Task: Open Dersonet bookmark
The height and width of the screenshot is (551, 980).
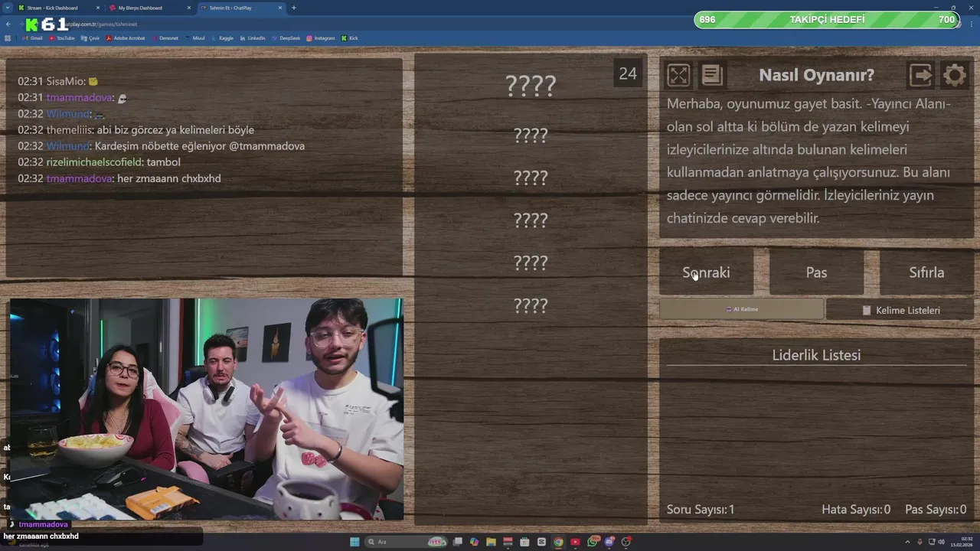Action: (165, 38)
